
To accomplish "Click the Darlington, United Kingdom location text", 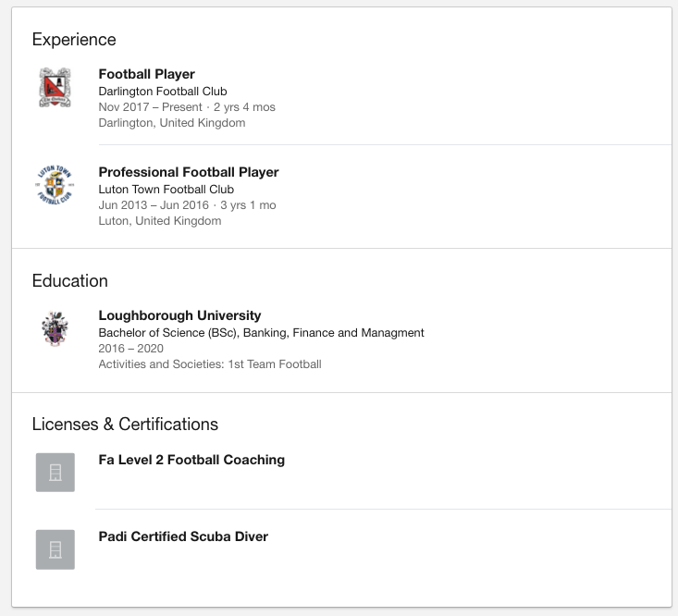I will click(x=172, y=123).
